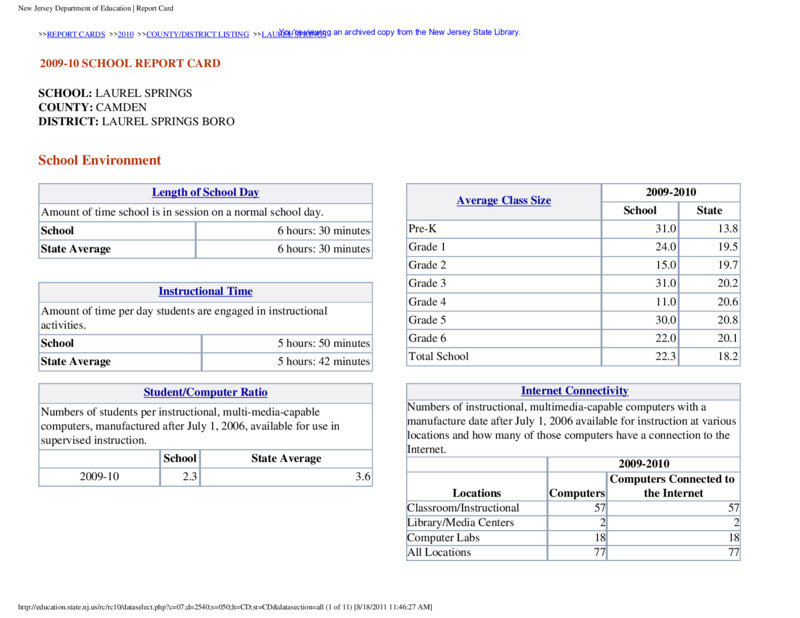The height and width of the screenshot is (618, 800).
Task: Click the Grade 5 state value '20.8'
Action: [728, 320]
